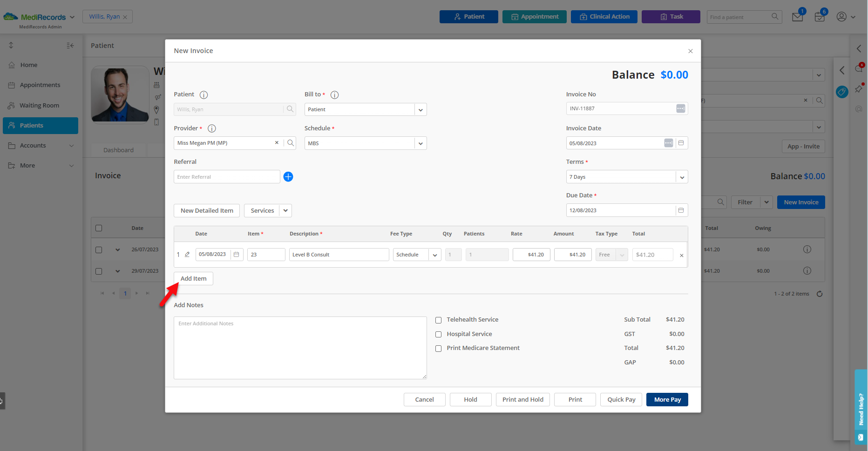
Task: Click New Detailed Item button
Action: (207, 210)
